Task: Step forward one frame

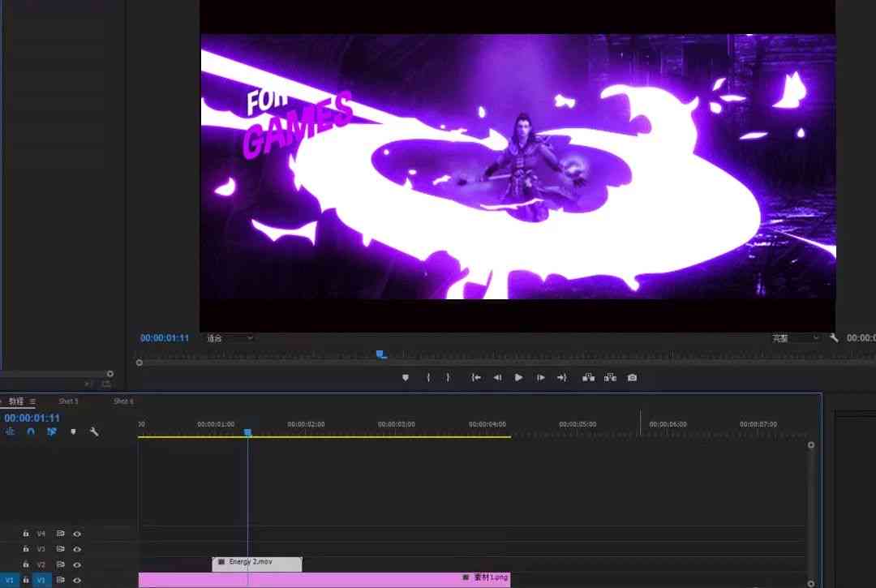Action: 541,378
